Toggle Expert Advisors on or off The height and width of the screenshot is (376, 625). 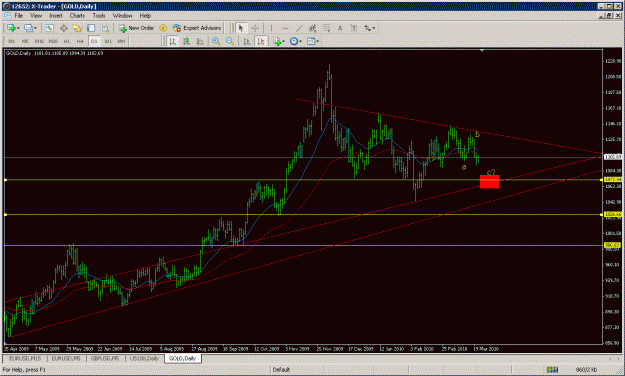[197, 28]
